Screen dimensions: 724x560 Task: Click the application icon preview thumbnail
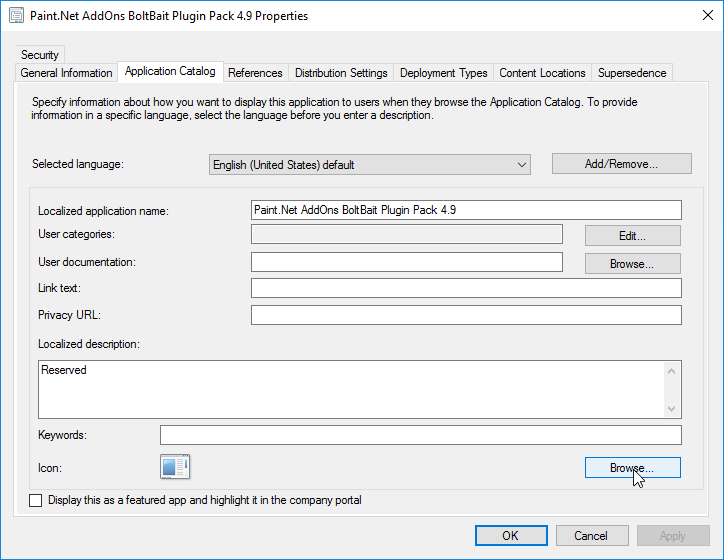point(175,467)
